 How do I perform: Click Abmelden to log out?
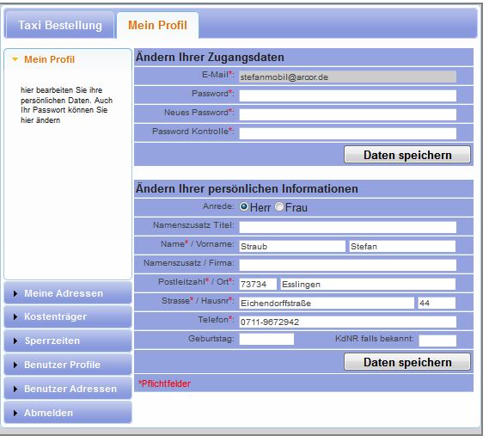(x=68, y=413)
